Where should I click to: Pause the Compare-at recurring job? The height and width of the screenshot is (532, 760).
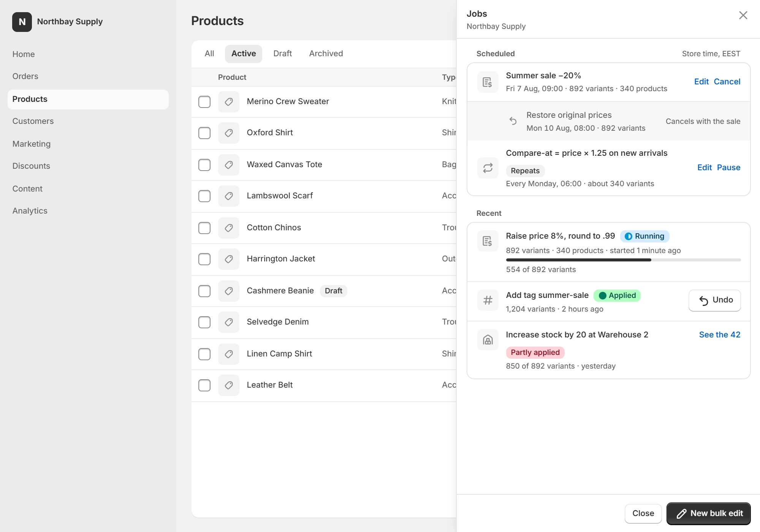coord(728,168)
